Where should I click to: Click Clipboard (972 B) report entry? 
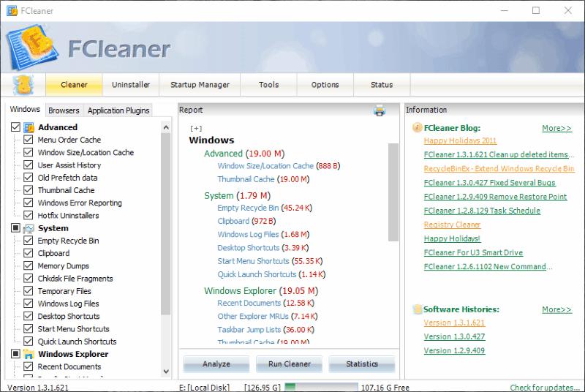246,221
